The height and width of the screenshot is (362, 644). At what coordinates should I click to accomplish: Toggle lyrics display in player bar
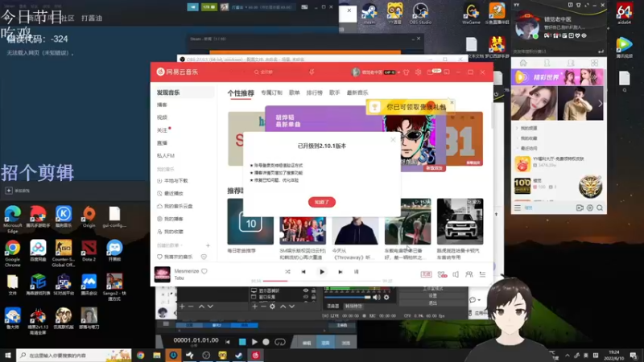(356, 272)
